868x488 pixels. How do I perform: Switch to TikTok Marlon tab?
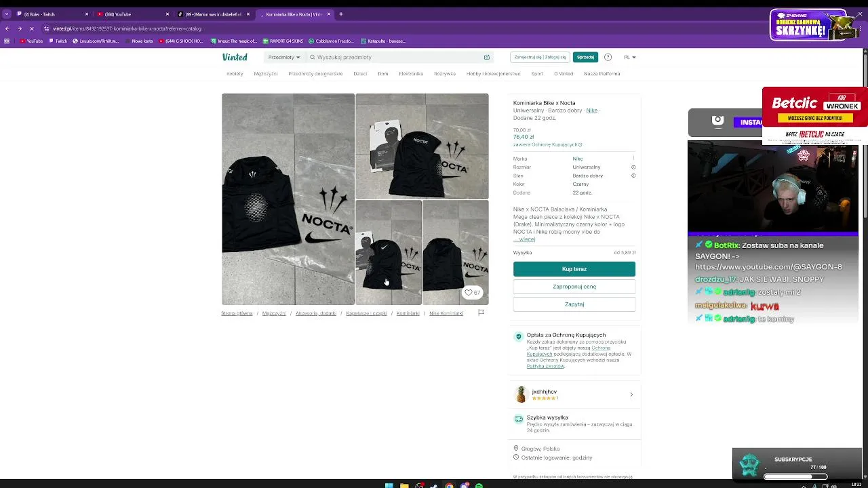(x=213, y=14)
